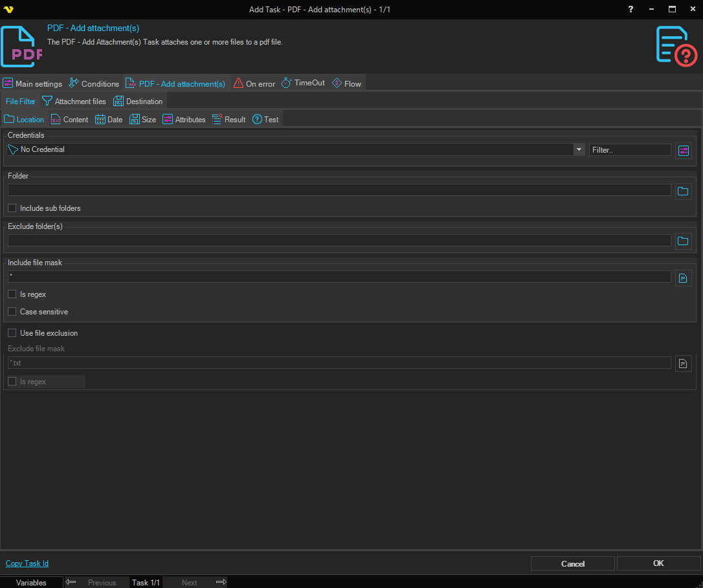Open credential manager settings icon
703x588 pixels.
tap(684, 150)
